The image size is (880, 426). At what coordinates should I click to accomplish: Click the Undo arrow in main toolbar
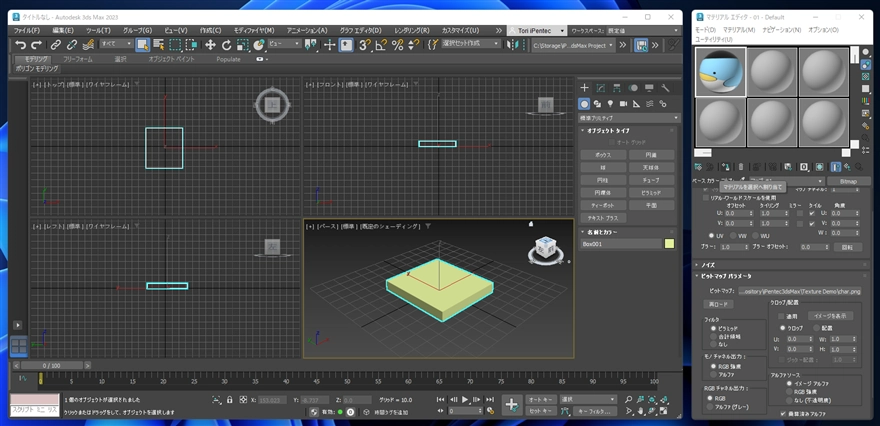coord(21,45)
